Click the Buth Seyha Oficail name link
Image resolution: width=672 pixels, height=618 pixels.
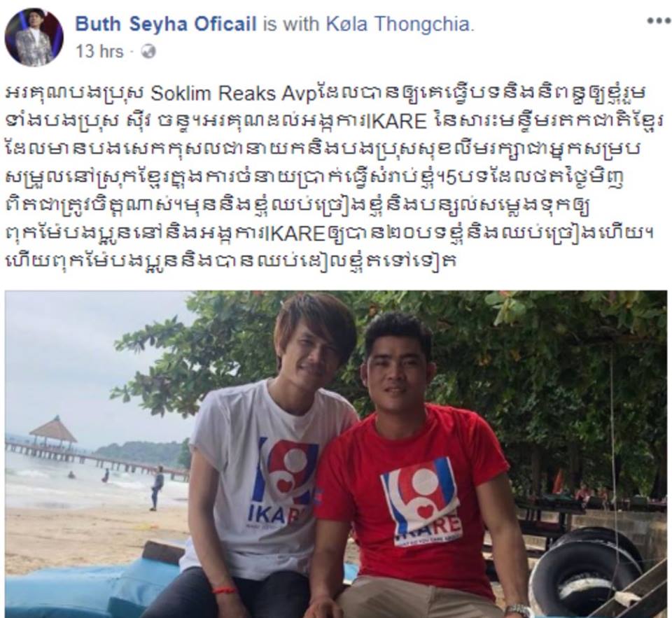(166, 24)
